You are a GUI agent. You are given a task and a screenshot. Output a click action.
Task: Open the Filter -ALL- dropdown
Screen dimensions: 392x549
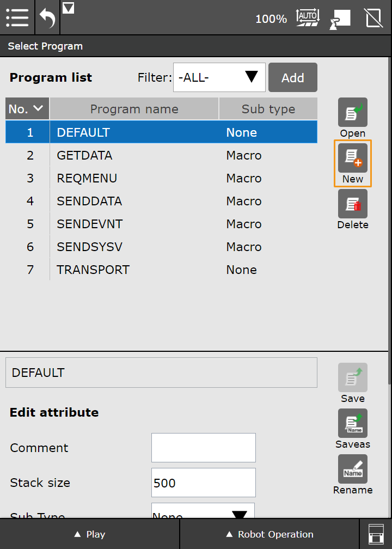(x=219, y=77)
